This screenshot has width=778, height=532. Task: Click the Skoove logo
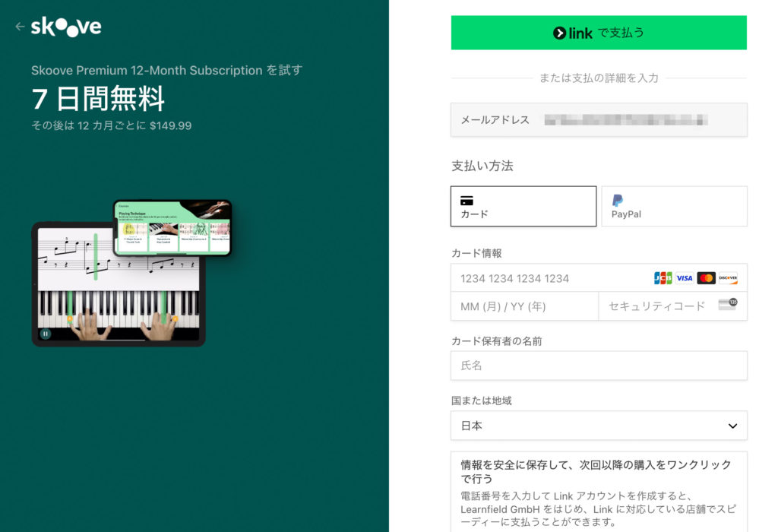coord(66,27)
